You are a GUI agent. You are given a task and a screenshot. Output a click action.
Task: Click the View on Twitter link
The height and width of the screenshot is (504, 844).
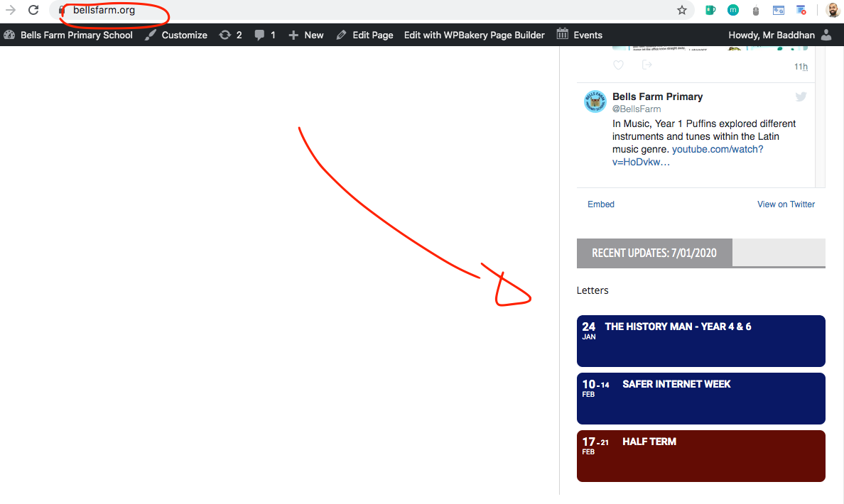coord(786,204)
